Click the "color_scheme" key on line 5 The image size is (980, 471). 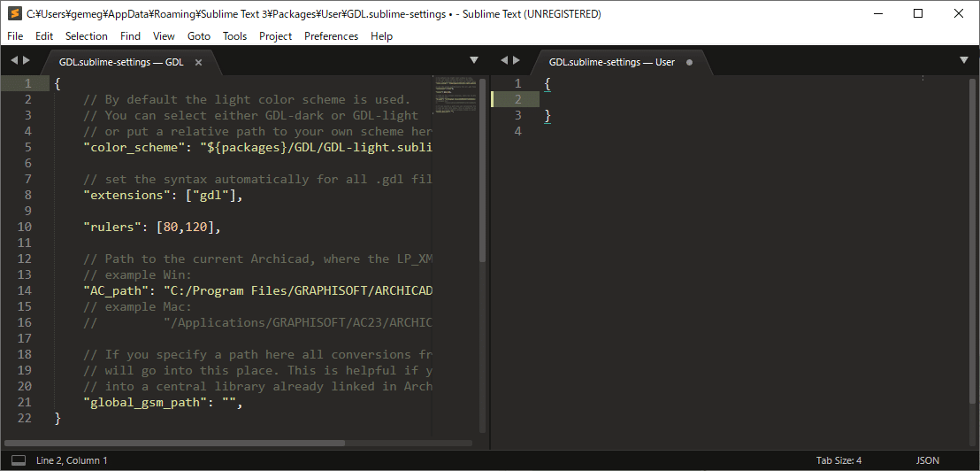pyautogui.click(x=136, y=147)
